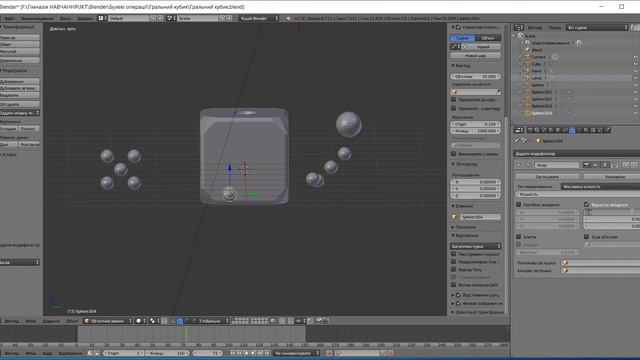Click the Array modifier name field
The height and width of the screenshot is (360, 640).
tap(557, 165)
